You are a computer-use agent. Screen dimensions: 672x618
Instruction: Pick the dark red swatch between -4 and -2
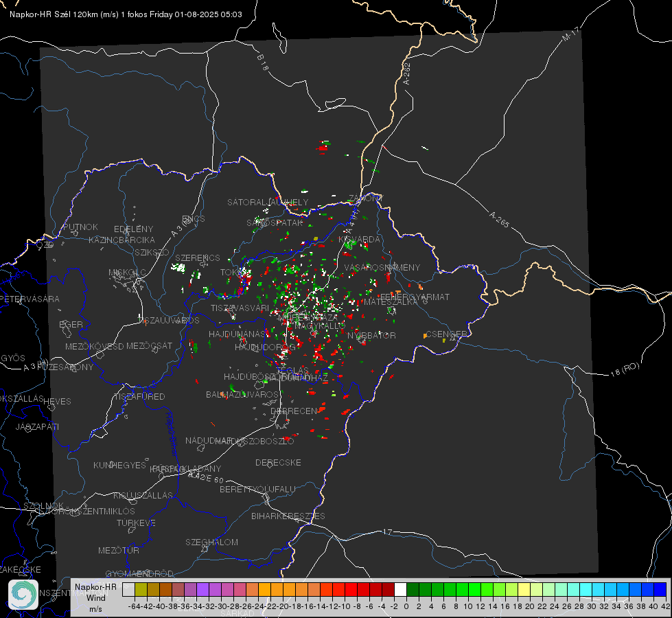pos(388,590)
